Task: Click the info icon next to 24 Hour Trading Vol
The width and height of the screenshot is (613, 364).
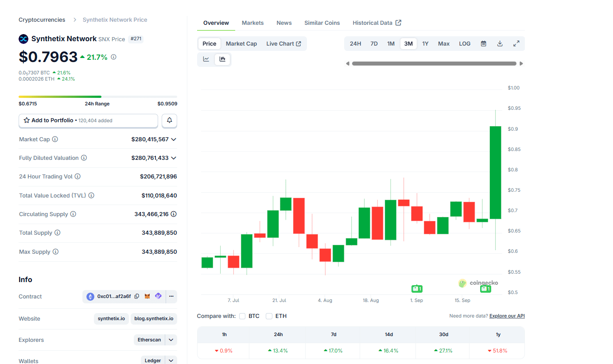Action: pos(78,177)
